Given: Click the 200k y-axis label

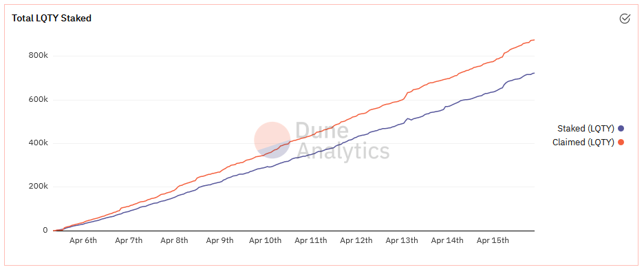Looking at the screenshot, I should pyautogui.click(x=39, y=187).
